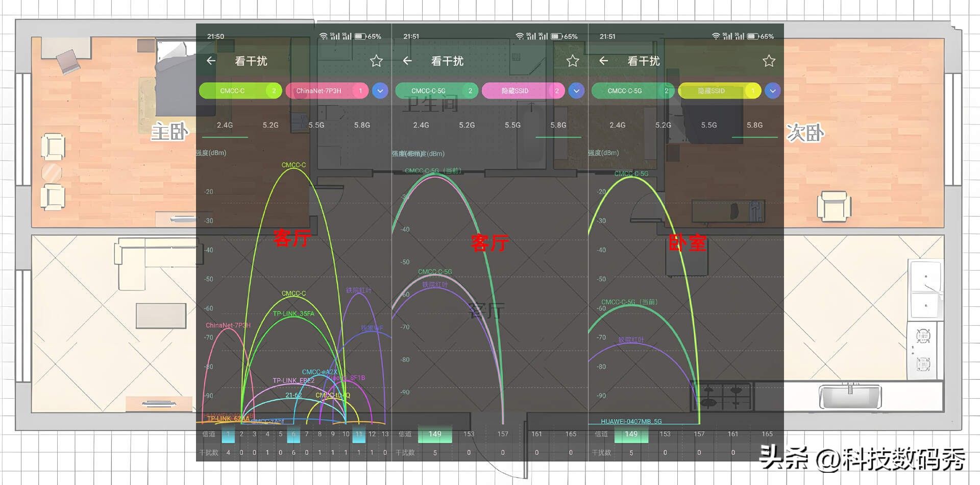Select channel 157 in the middle screen
The height and width of the screenshot is (485, 980).
[x=503, y=434]
